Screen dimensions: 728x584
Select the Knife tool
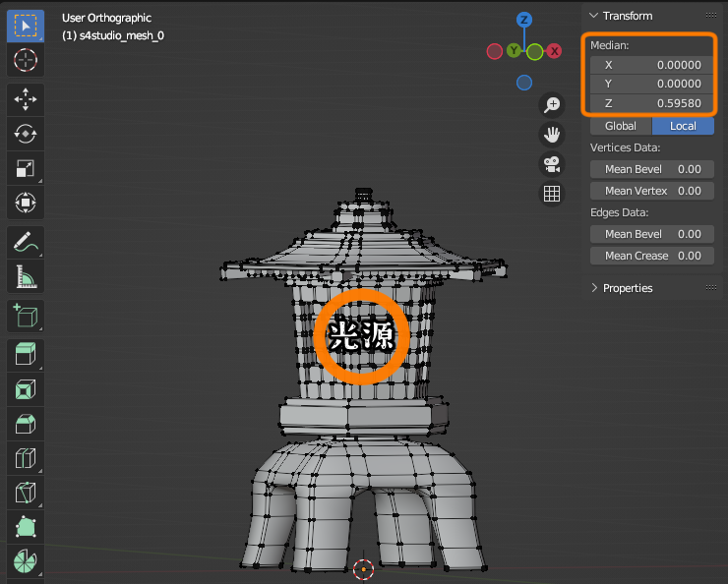(x=26, y=493)
